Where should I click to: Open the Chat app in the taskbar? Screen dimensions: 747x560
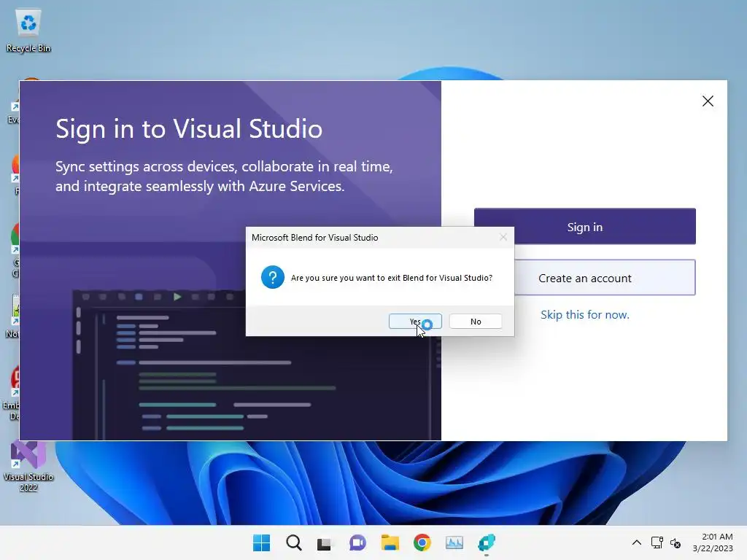(357, 542)
